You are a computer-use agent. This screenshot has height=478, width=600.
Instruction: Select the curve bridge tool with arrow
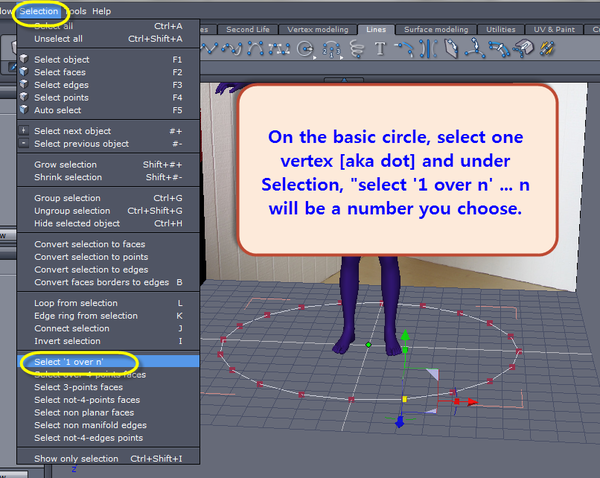pyautogui.click(x=499, y=49)
